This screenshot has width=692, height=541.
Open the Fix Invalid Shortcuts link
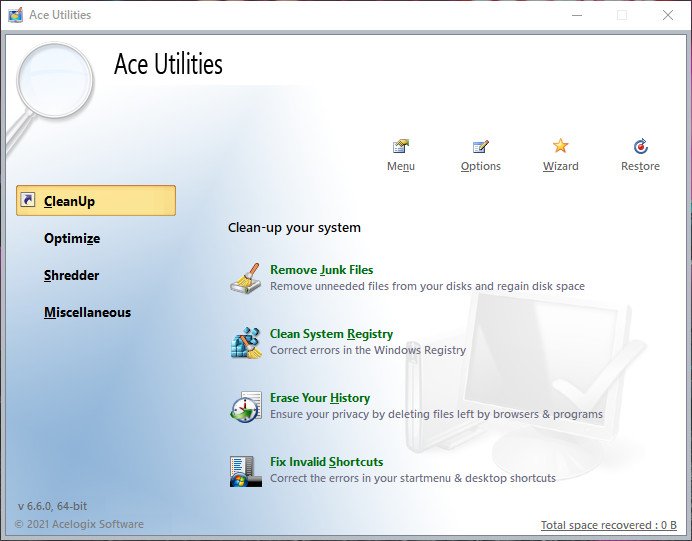(x=326, y=462)
